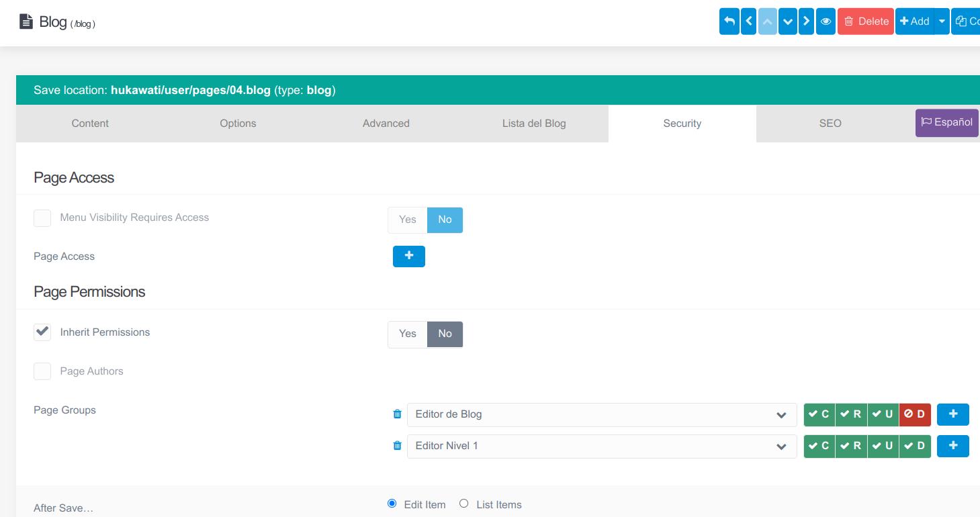This screenshot has width=980, height=517.
Task: Go to previous page with left chevron
Action: 748,21
